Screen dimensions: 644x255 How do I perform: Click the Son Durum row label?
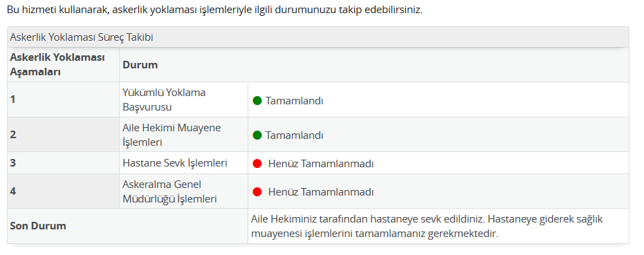(x=38, y=226)
